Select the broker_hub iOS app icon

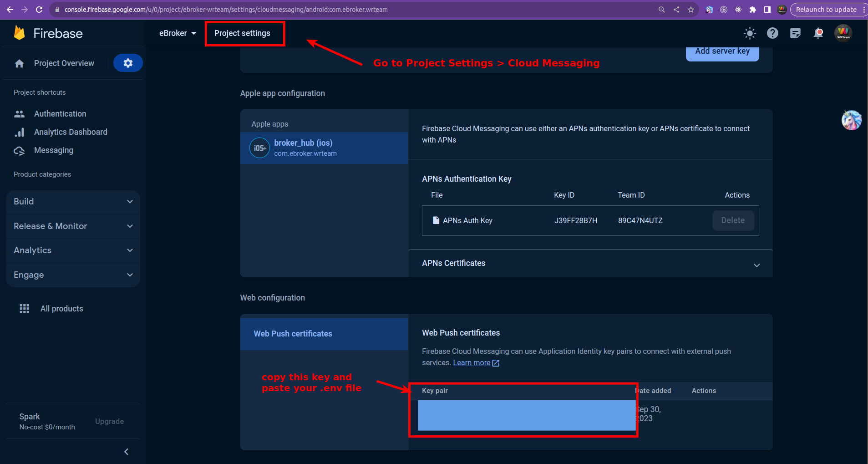259,148
